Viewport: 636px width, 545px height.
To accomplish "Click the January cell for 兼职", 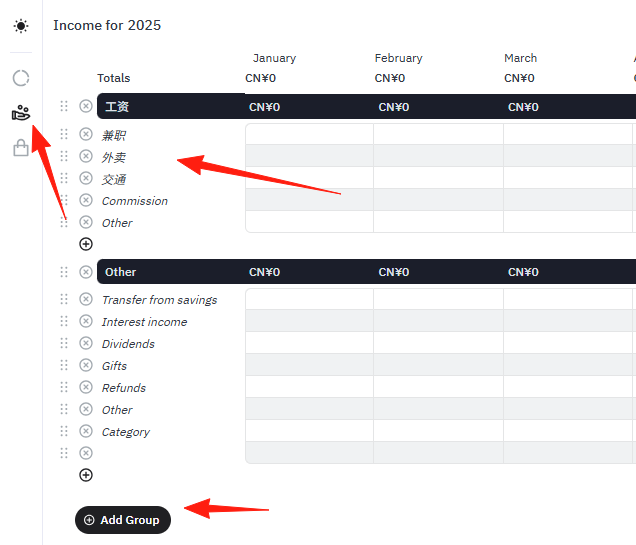I will coord(309,134).
